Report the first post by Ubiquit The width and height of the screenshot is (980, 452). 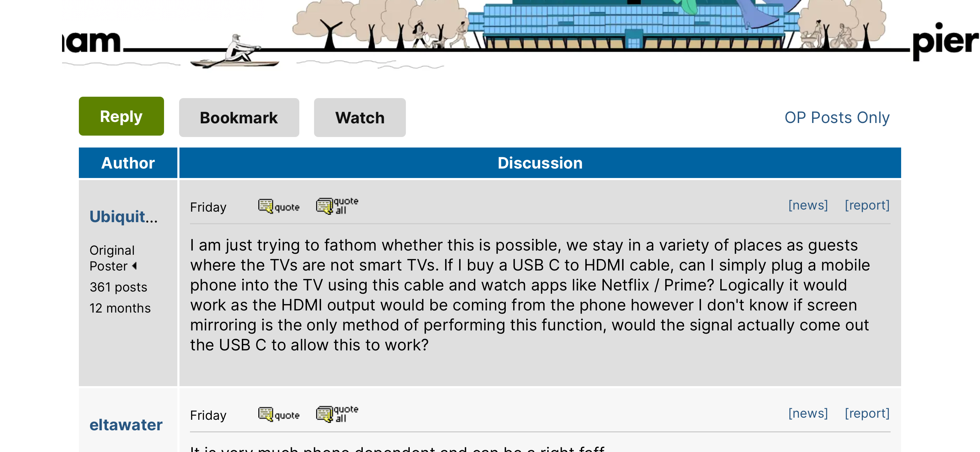click(x=867, y=205)
